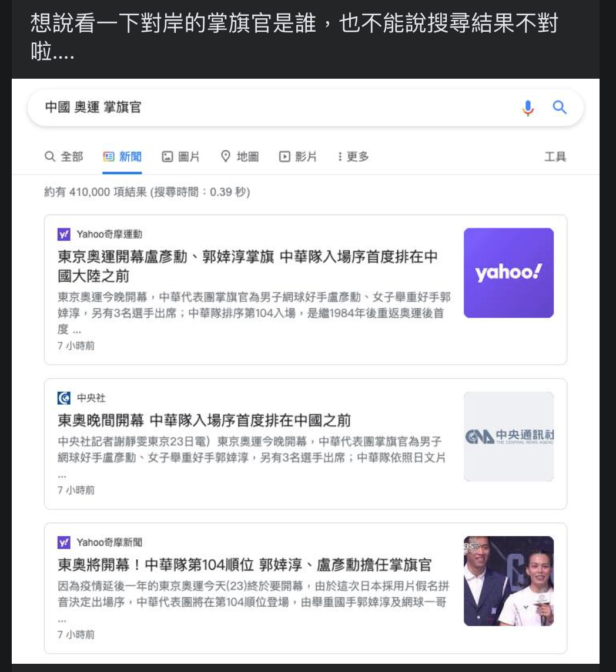Click the Yahoo奇摩運動 source name
Screen dimensions: 616x672
109,234
